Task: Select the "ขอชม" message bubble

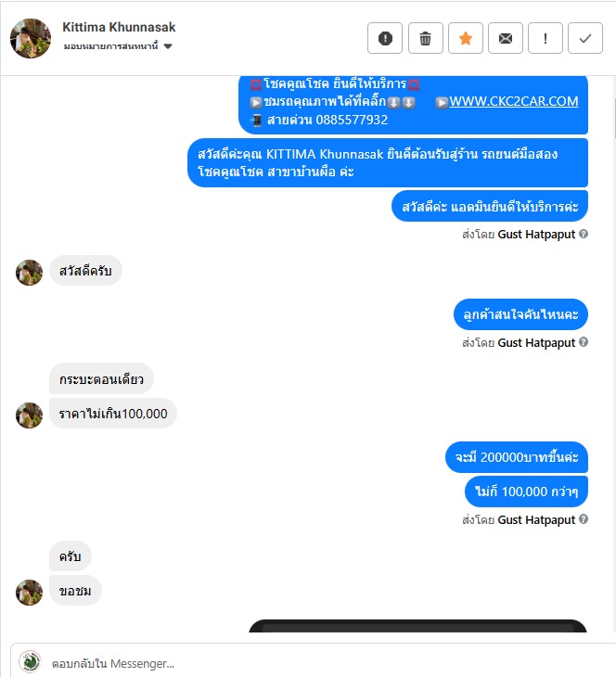Action: (x=75, y=591)
